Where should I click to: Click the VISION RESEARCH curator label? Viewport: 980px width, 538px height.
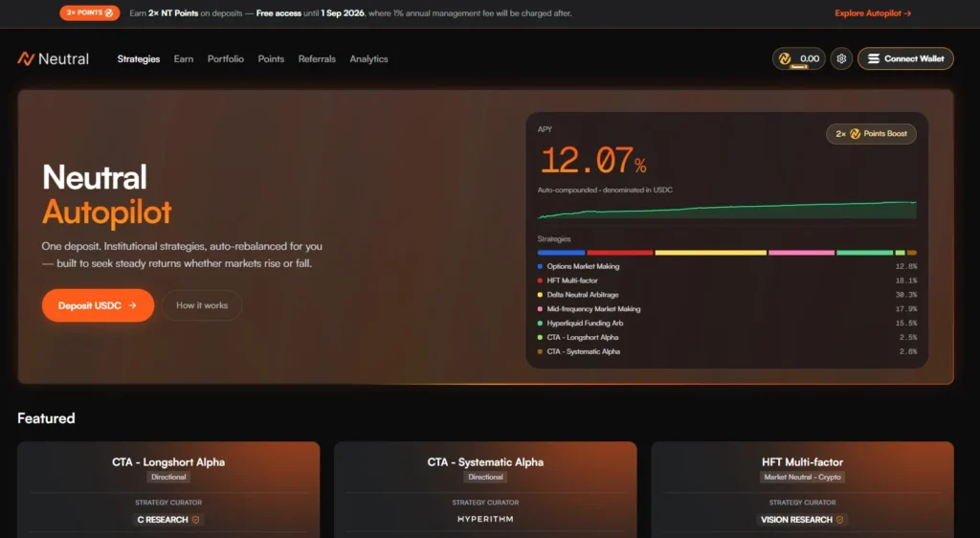796,520
